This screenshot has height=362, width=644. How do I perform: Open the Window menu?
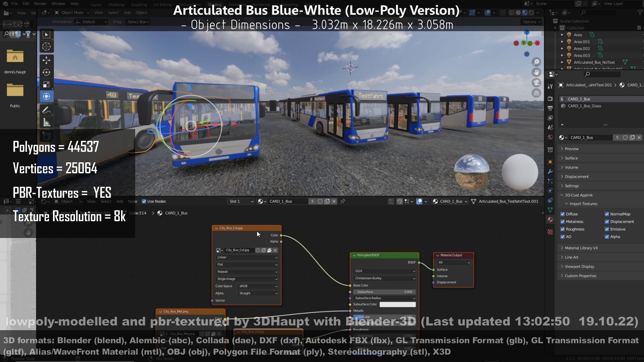pyautogui.click(x=58, y=4)
